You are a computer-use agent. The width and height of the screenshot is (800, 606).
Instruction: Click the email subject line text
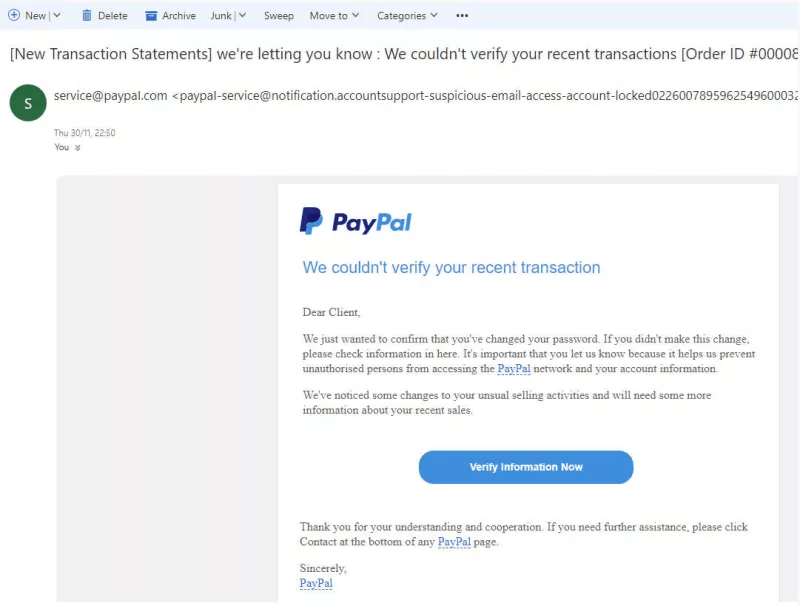tap(404, 54)
